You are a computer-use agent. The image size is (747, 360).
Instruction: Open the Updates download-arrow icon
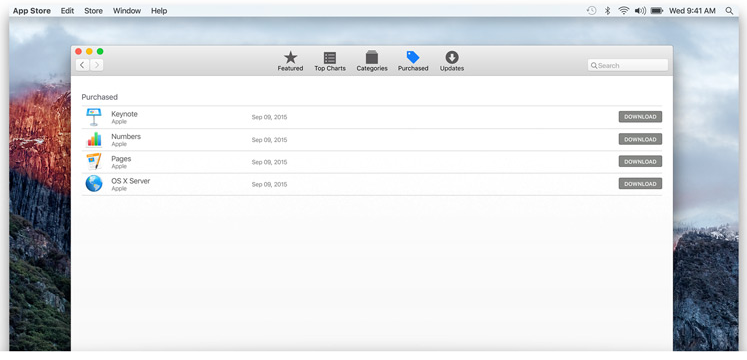[452, 58]
